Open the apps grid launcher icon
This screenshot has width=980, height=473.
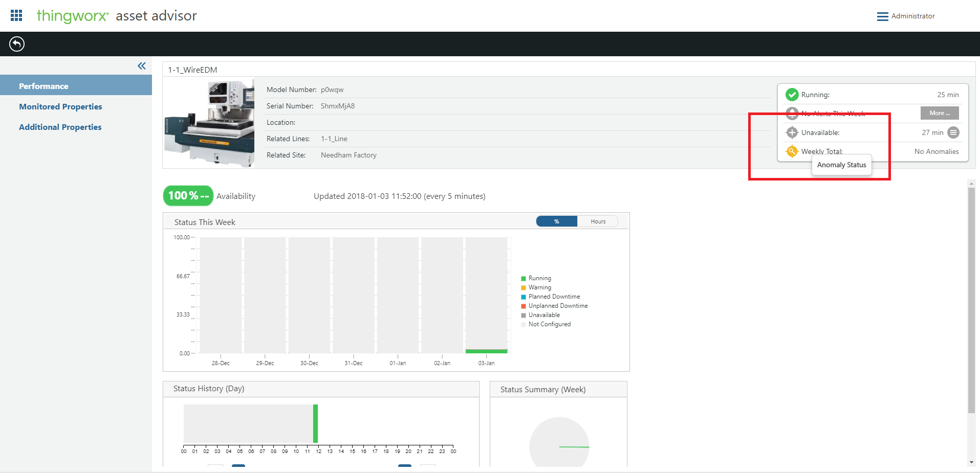tap(16, 15)
